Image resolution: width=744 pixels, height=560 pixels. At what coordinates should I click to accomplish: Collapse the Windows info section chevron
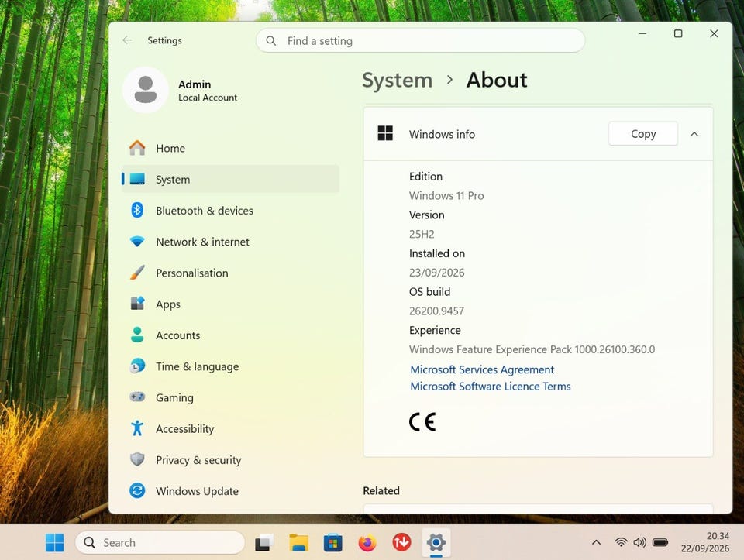click(694, 134)
